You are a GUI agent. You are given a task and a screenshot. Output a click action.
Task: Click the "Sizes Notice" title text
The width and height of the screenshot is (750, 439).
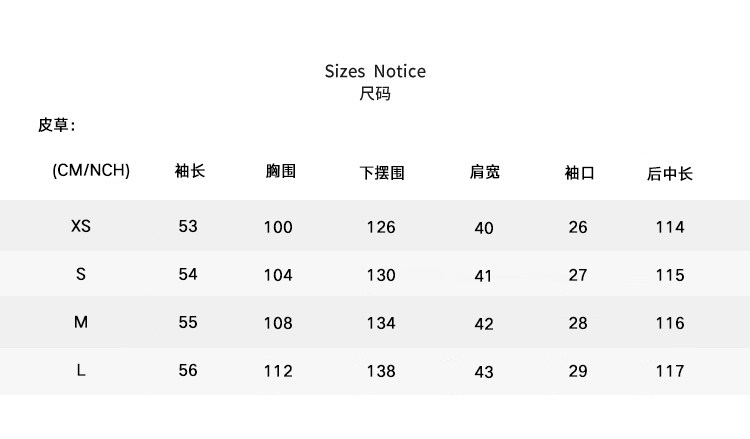(375, 71)
